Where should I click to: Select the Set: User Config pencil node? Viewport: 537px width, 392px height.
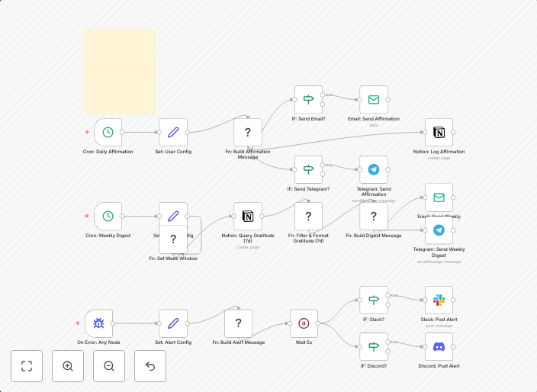click(173, 133)
